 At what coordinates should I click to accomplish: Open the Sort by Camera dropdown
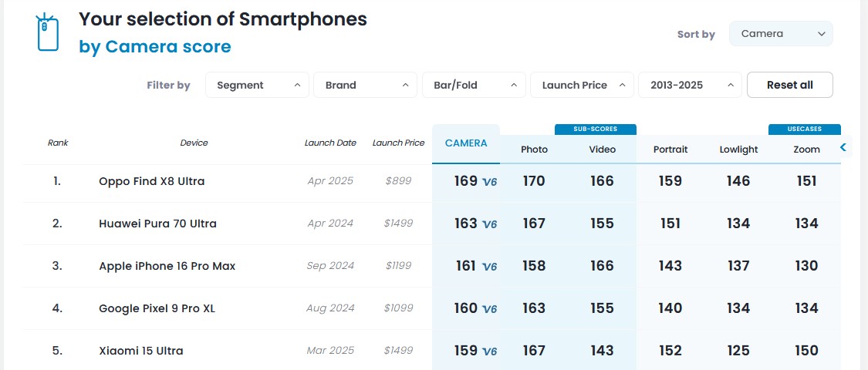tap(781, 34)
